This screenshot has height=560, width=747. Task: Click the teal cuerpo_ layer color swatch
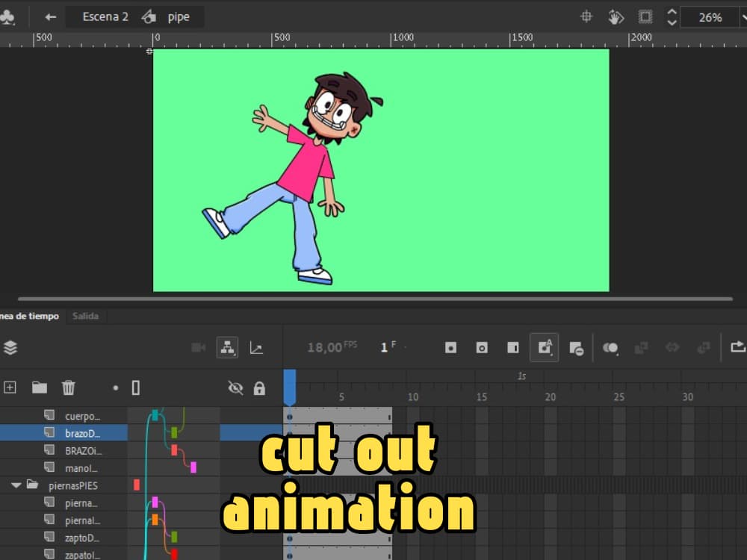155,415
